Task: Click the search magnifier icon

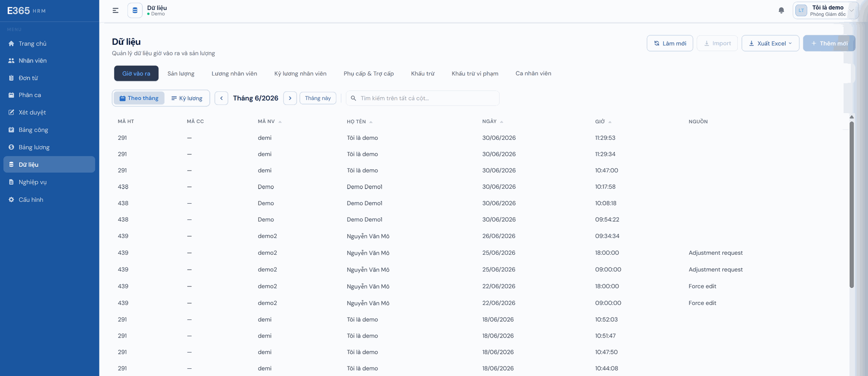Action: [x=354, y=98]
